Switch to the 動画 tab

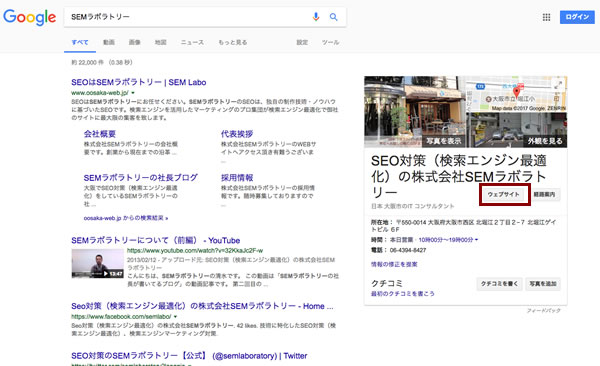pos(109,42)
